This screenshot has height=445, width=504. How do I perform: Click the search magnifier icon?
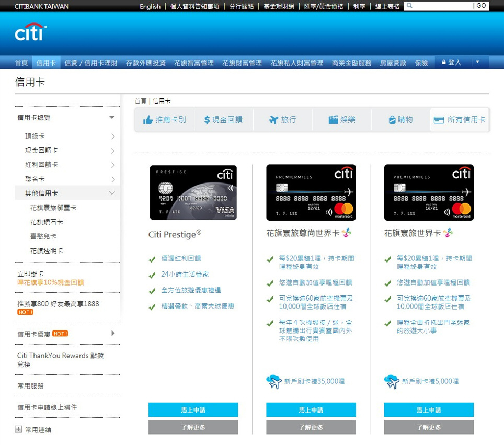pos(409,5)
